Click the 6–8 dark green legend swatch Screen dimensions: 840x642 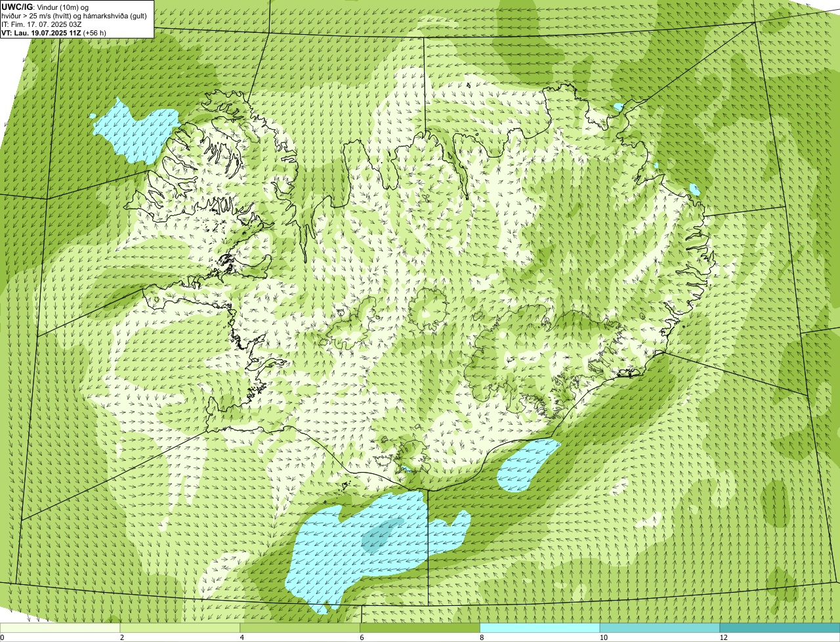coord(420,628)
